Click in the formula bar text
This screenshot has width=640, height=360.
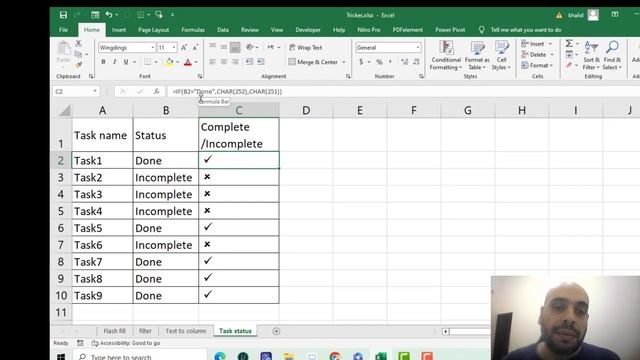(x=227, y=91)
